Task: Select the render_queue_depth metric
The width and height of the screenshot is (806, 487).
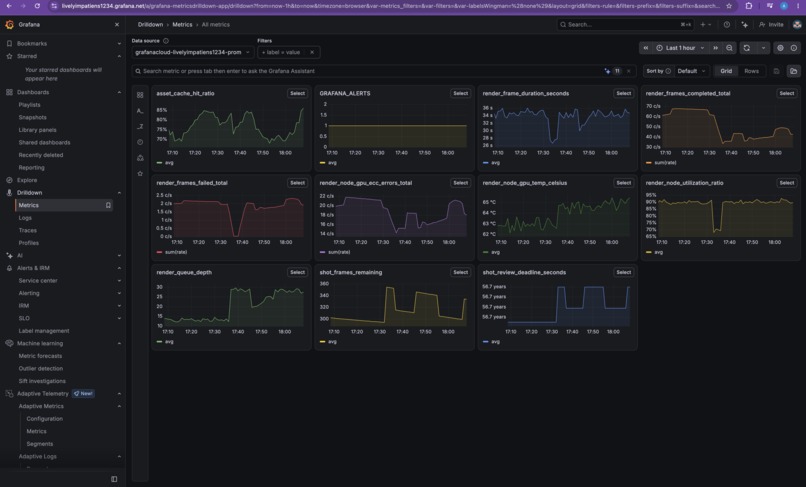Action: pyautogui.click(x=297, y=272)
